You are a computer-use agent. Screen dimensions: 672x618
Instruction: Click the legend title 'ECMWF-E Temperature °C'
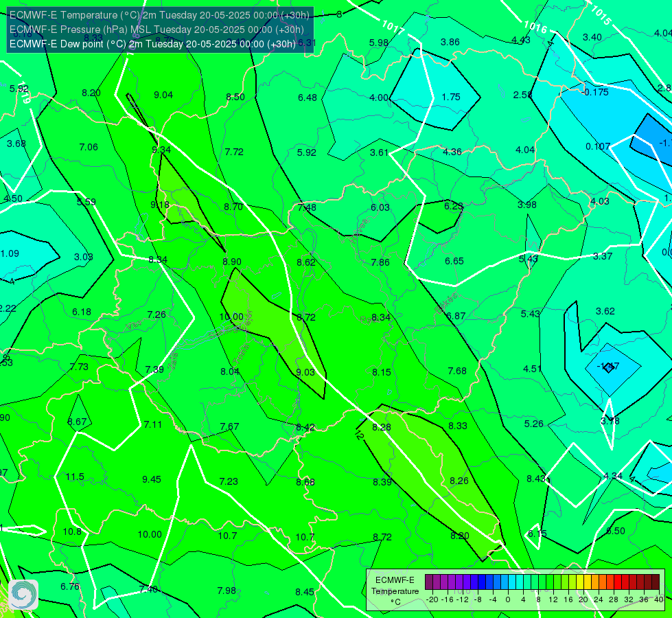395,591
